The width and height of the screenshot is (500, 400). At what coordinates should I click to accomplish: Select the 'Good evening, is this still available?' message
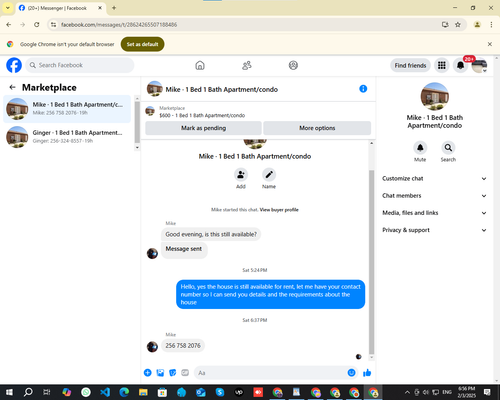211,234
